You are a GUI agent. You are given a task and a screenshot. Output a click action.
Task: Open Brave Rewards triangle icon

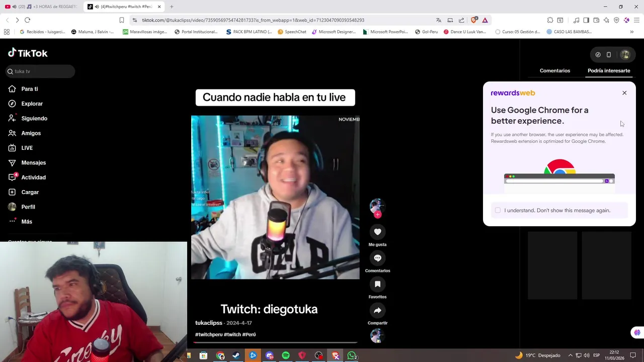(485, 20)
